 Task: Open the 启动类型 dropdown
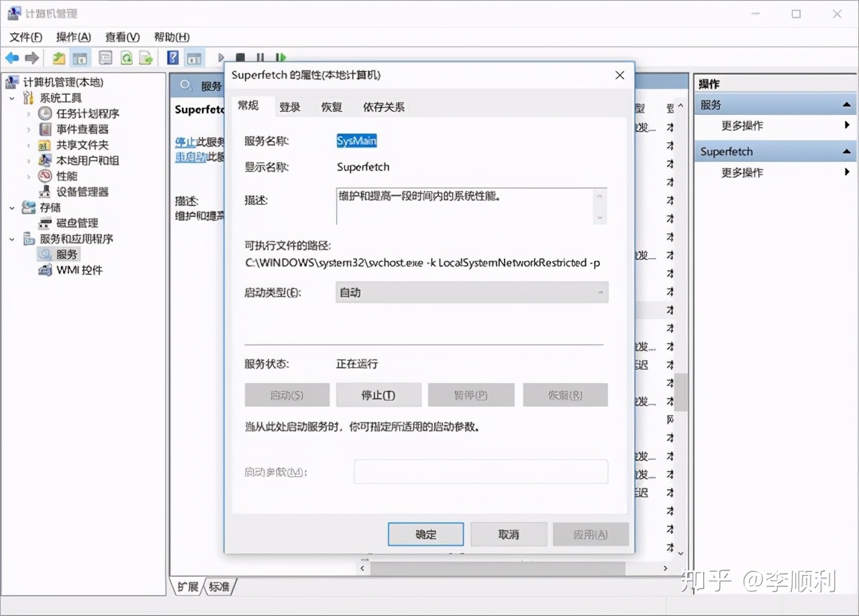point(472,293)
